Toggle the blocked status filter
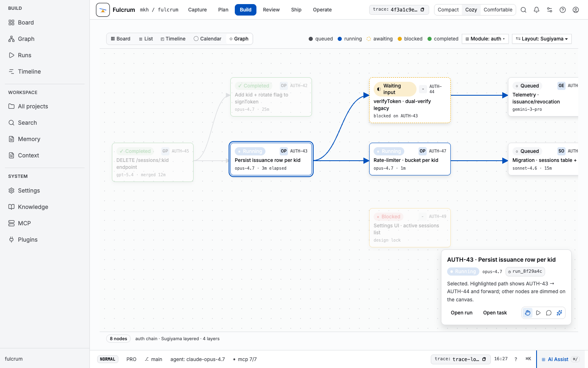The width and height of the screenshot is (588, 368). point(410,39)
